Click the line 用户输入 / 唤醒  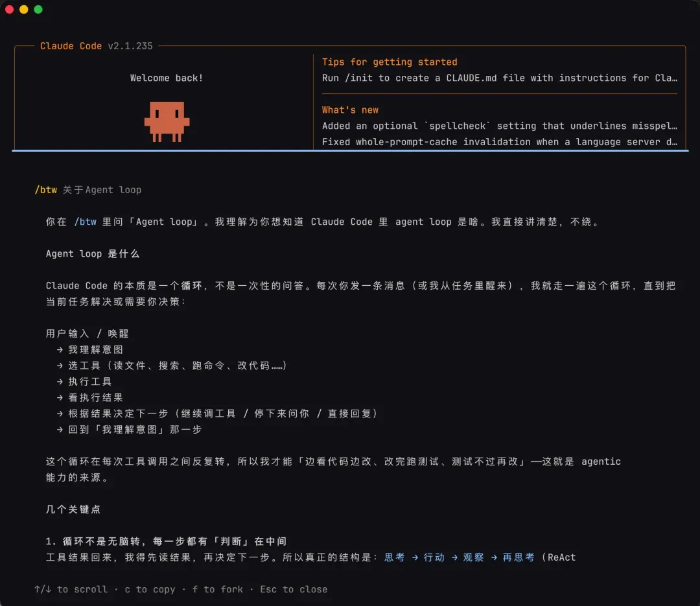(x=87, y=334)
